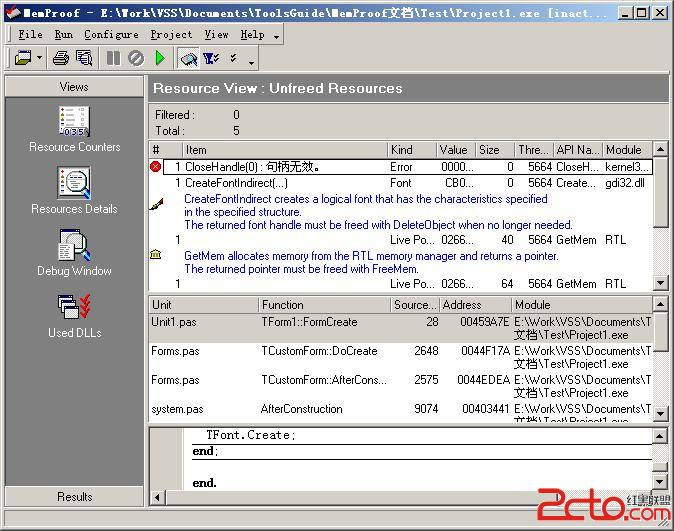Image resolution: width=674 pixels, height=531 pixels.
Task: Click the Source... column header in call stack
Action: point(414,305)
